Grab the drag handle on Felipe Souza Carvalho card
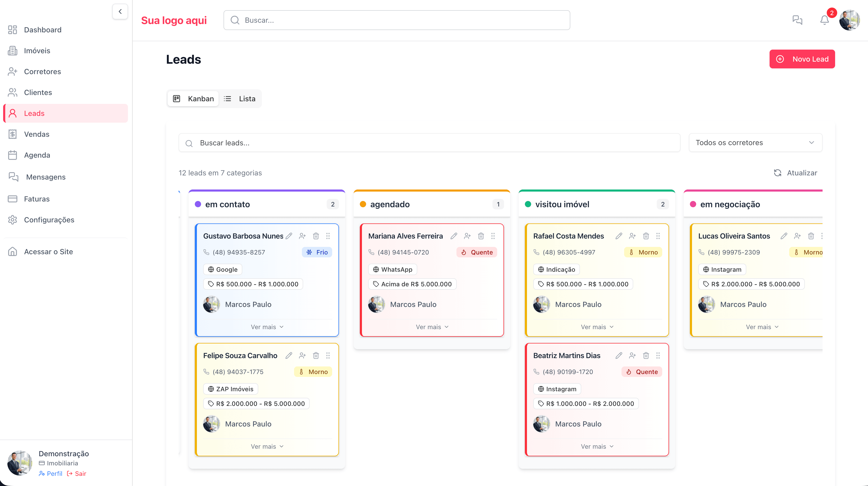Screen dimensions: 868x486 [x=328, y=355]
